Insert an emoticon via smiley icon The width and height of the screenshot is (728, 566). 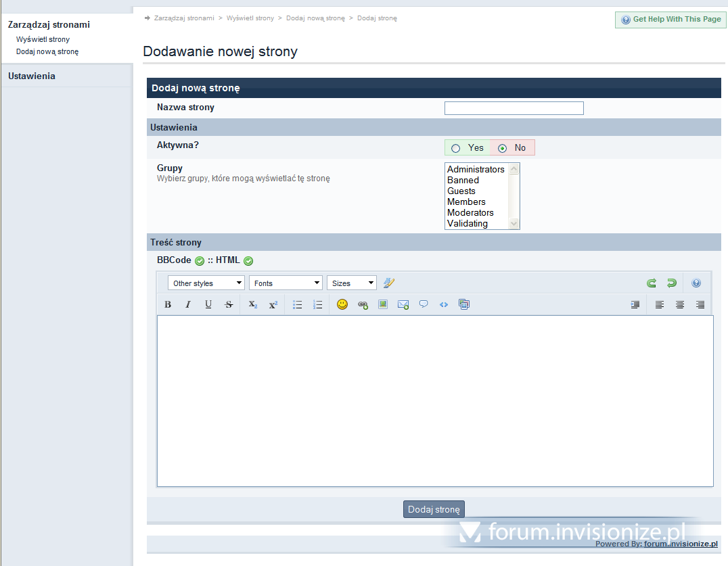tap(342, 305)
